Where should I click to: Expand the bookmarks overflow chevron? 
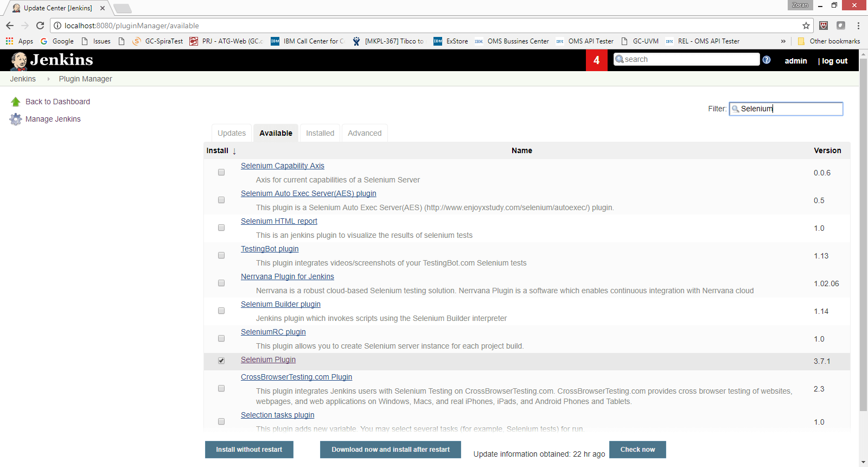tap(783, 41)
